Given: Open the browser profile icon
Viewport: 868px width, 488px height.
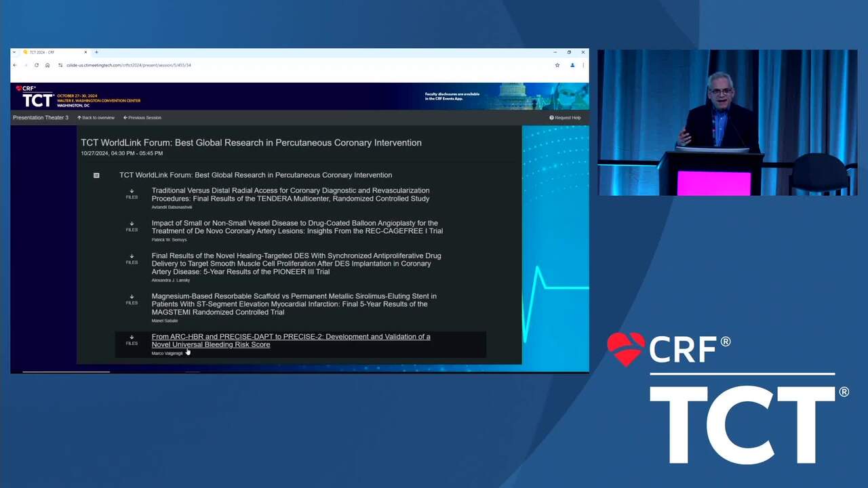Looking at the screenshot, I should [x=572, y=65].
